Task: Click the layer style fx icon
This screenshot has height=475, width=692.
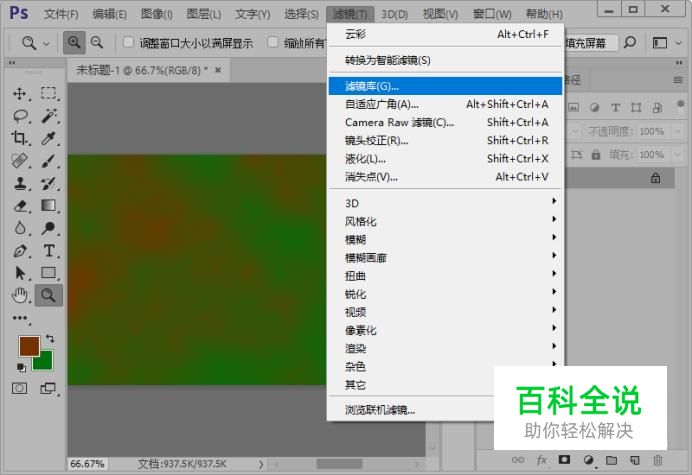Action: click(x=542, y=460)
